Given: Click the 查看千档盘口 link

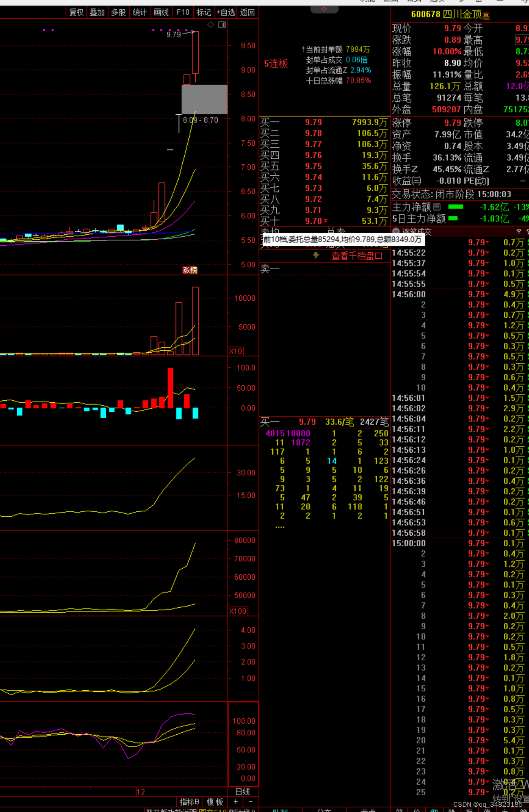Looking at the screenshot, I should click(x=357, y=256).
